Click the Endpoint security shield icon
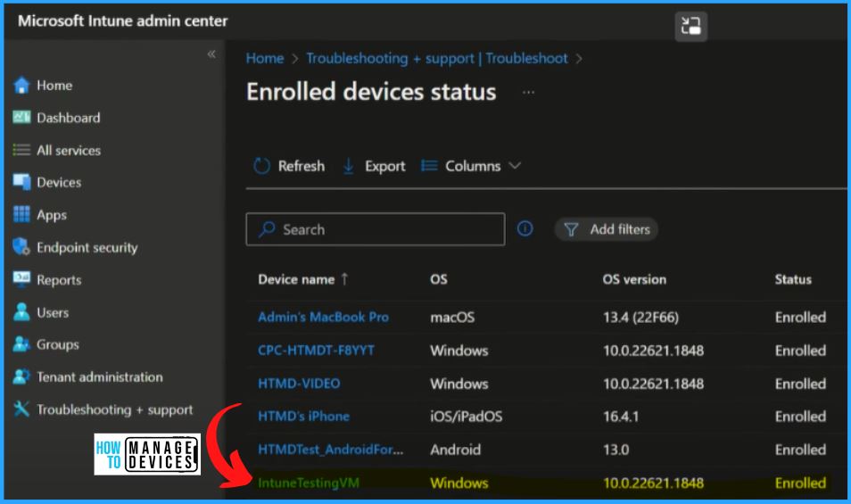Screen dimensions: 851x504 (x=21, y=247)
